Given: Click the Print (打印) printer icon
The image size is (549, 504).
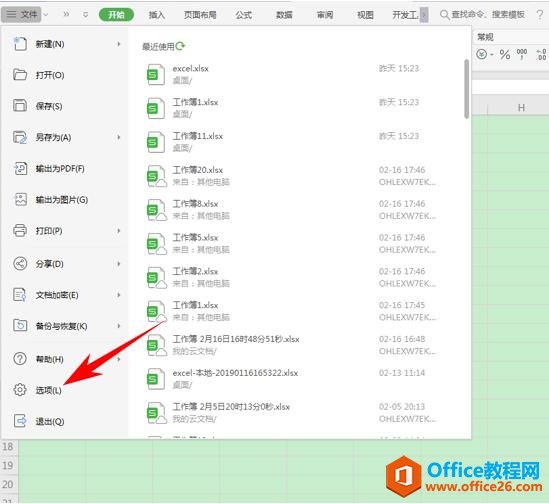Looking at the screenshot, I should pyautogui.click(x=20, y=230).
